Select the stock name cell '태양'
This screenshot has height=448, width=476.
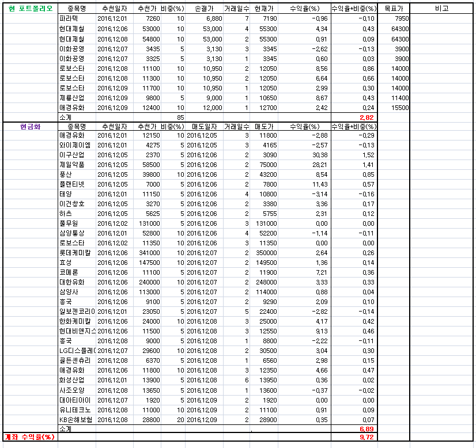(x=65, y=194)
